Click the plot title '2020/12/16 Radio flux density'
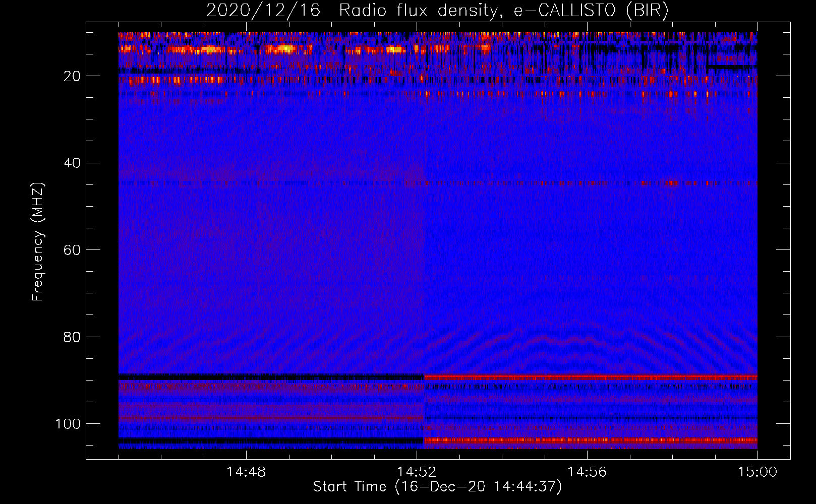 [437, 11]
